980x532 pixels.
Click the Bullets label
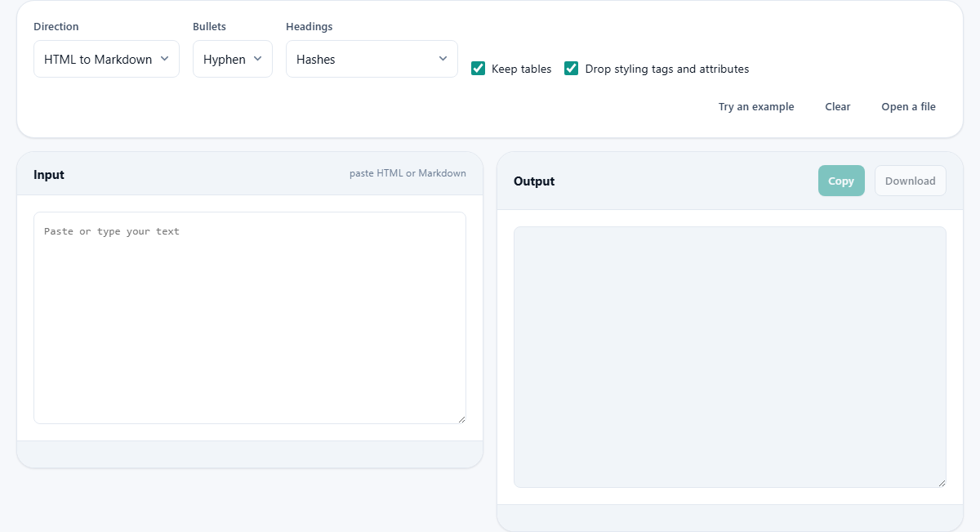pyautogui.click(x=209, y=27)
